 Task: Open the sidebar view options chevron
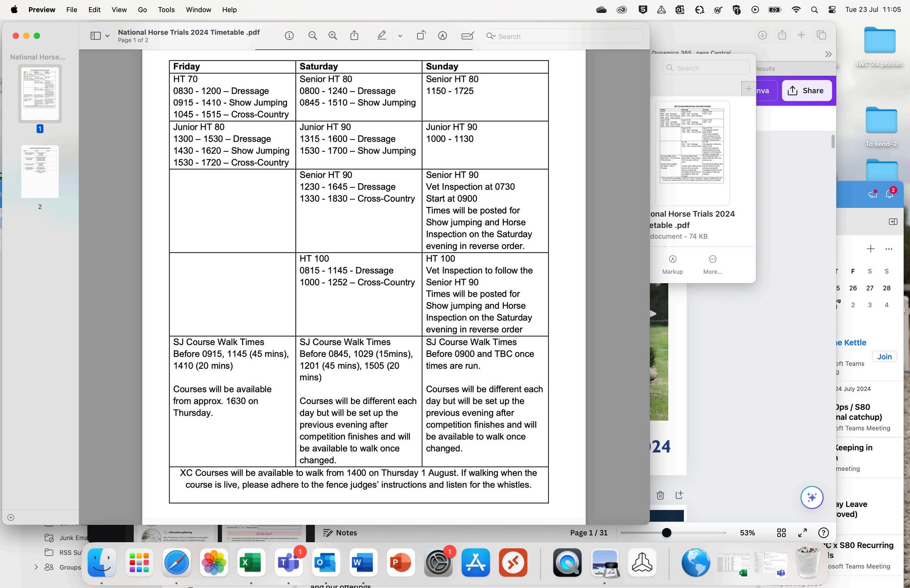coord(107,36)
